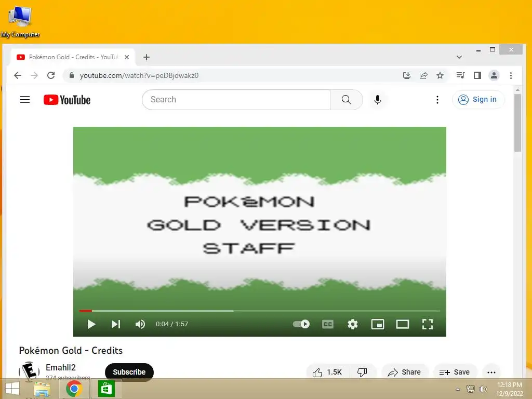Open Chrome media controls icon

460,75
